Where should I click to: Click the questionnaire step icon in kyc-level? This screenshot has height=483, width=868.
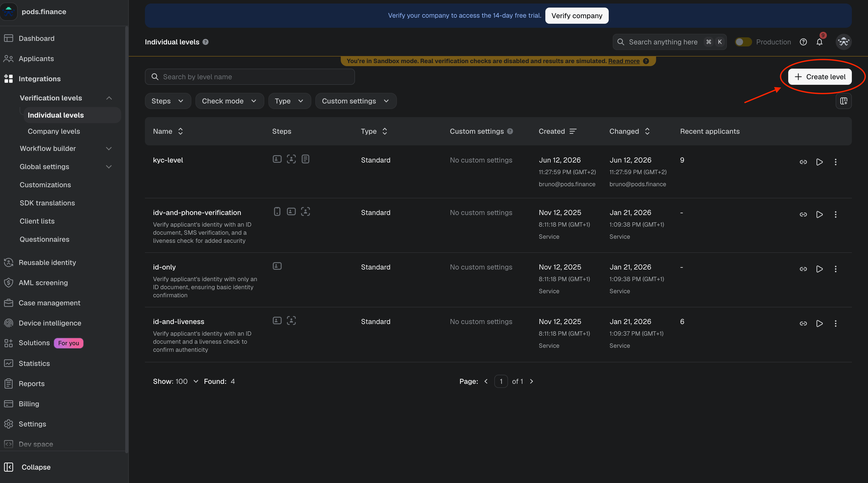click(305, 159)
